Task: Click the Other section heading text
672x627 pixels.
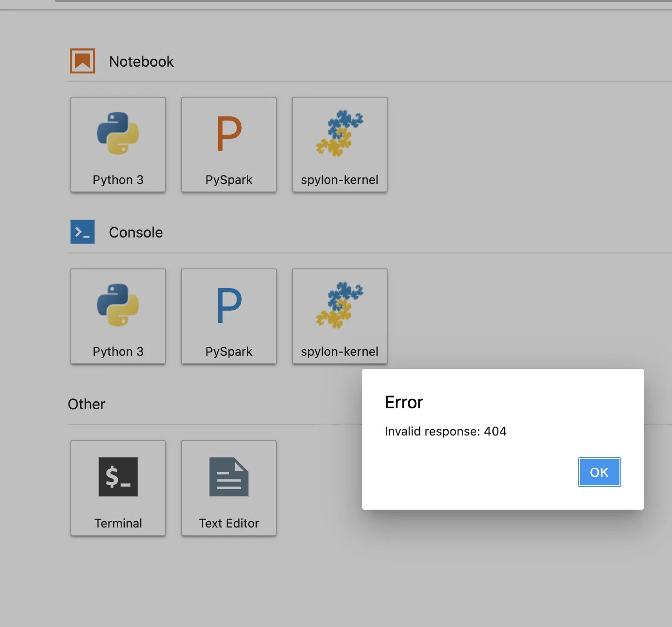Action: tap(86, 404)
